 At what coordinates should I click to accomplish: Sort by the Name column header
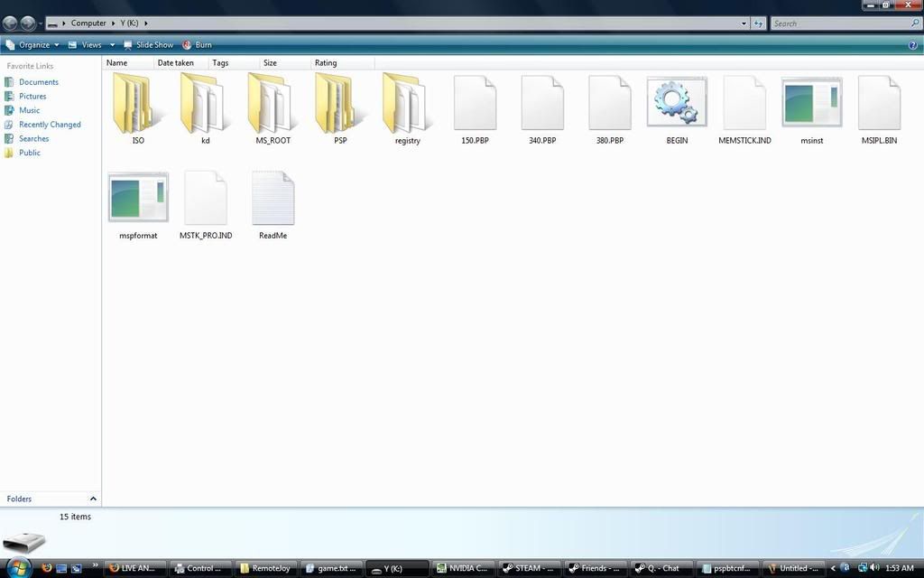[129, 62]
